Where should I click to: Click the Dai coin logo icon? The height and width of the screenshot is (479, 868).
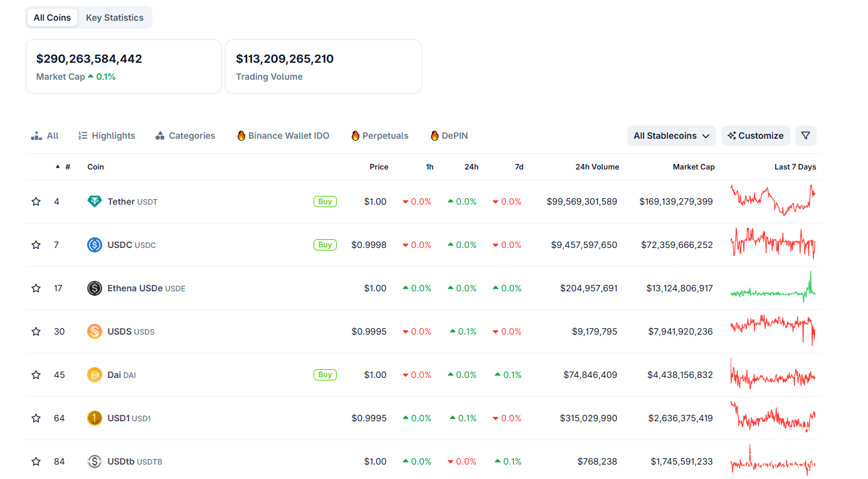(94, 375)
